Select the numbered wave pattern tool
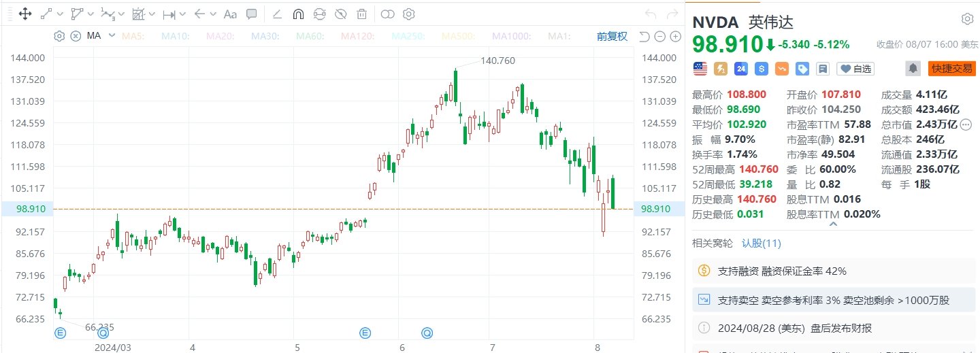980x353 pixels. (x=108, y=14)
